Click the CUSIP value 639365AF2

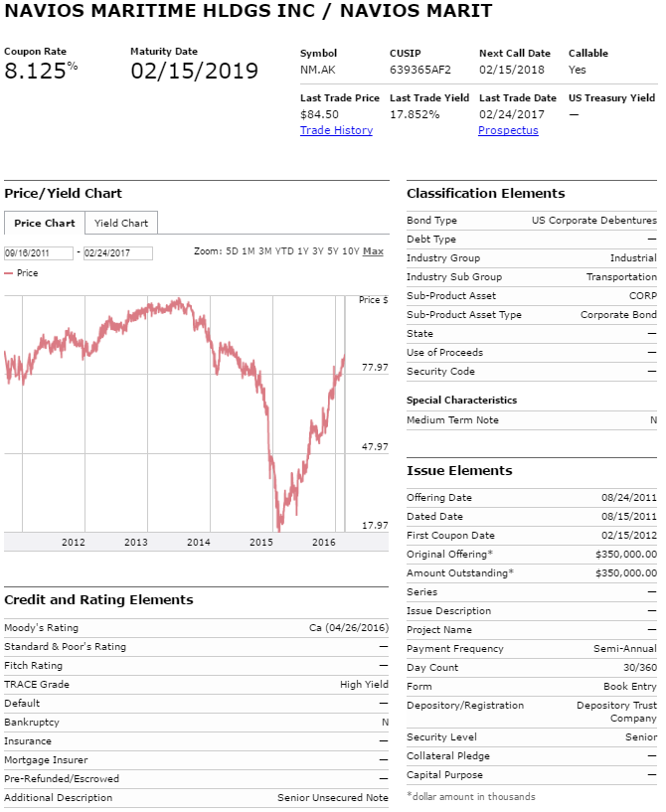click(x=420, y=70)
